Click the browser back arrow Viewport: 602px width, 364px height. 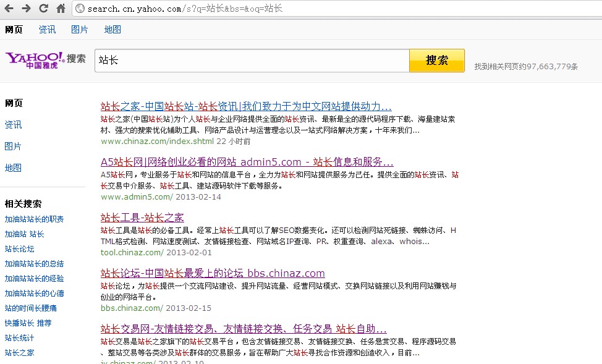click(9, 8)
